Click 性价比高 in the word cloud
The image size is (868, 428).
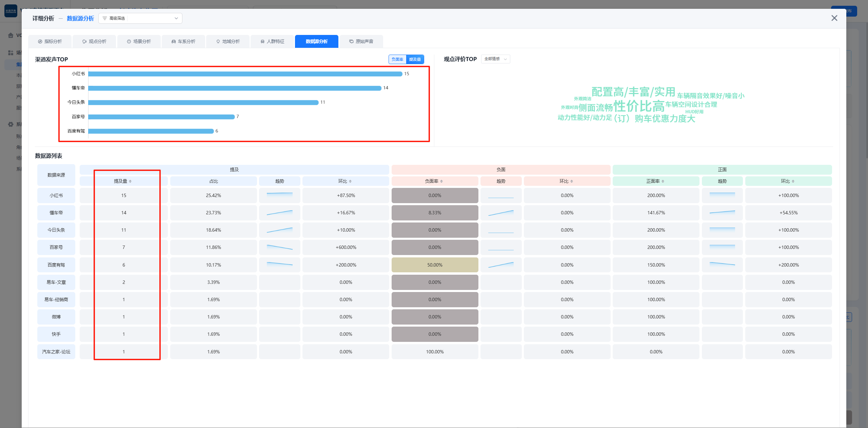639,106
